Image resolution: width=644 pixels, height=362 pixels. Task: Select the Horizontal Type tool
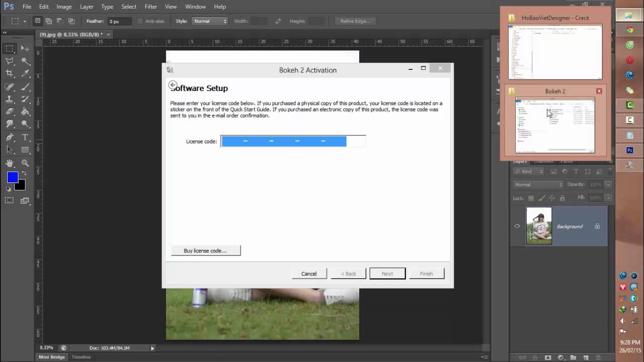[x=25, y=137]
